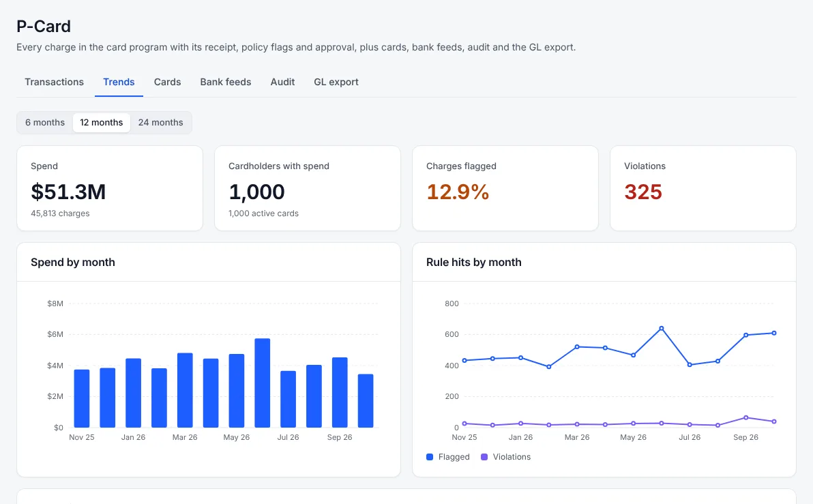Click the last Flagged line data point
Viewport: 813px width, 504px height.
[774, 333]
